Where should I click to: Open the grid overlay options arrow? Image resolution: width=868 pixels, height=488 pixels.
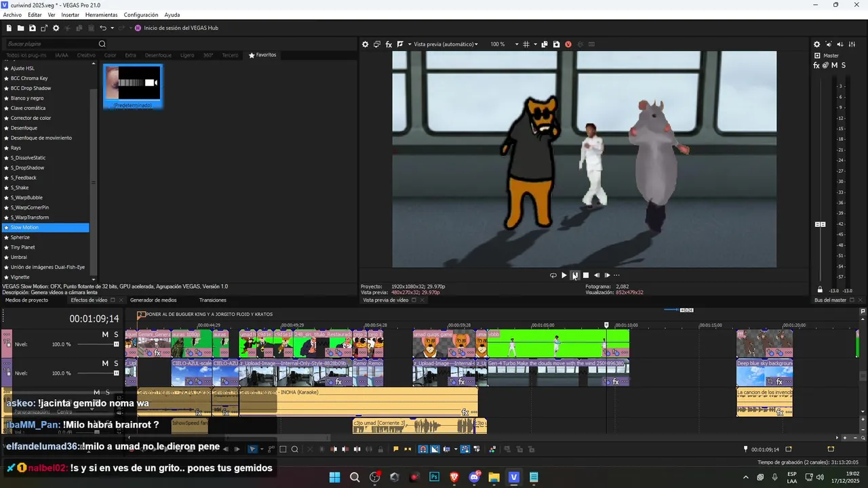click(535, 44)
